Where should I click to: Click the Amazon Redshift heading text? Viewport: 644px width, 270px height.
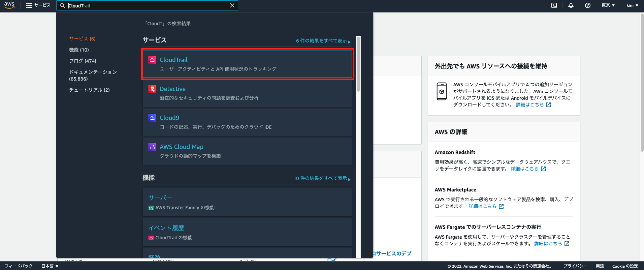tap(455, 152)
